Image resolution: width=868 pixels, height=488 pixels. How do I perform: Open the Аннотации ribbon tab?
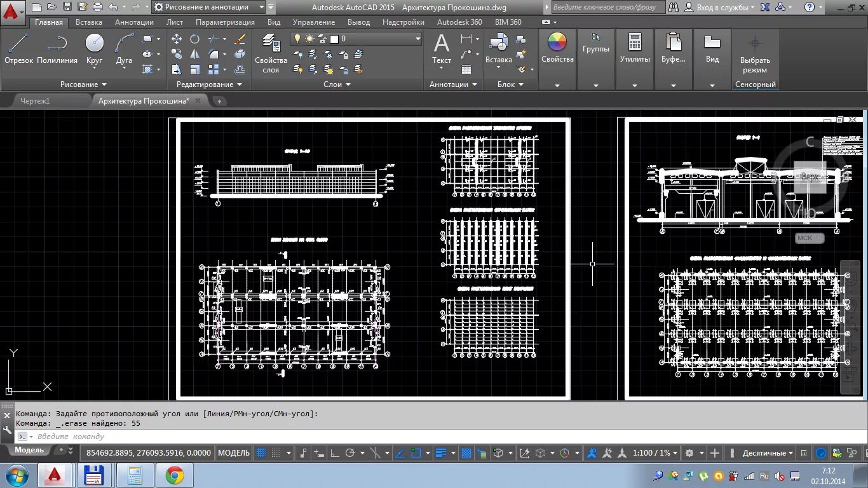(x=134, y=22)
